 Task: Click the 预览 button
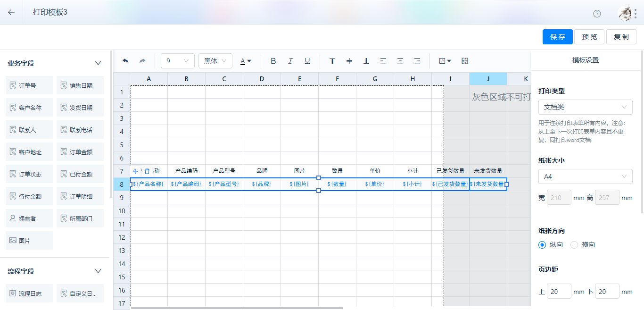[590, 37]
